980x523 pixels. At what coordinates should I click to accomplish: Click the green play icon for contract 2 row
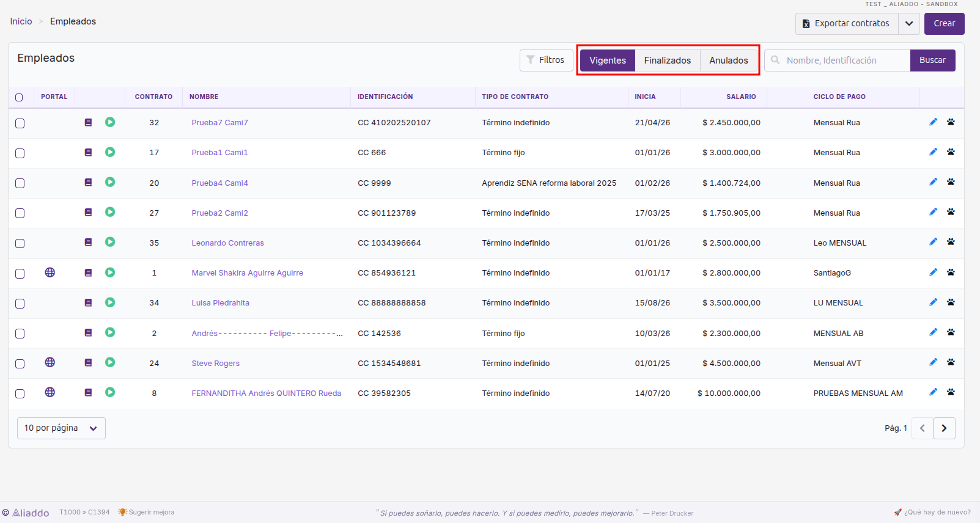tap(110, 332)
